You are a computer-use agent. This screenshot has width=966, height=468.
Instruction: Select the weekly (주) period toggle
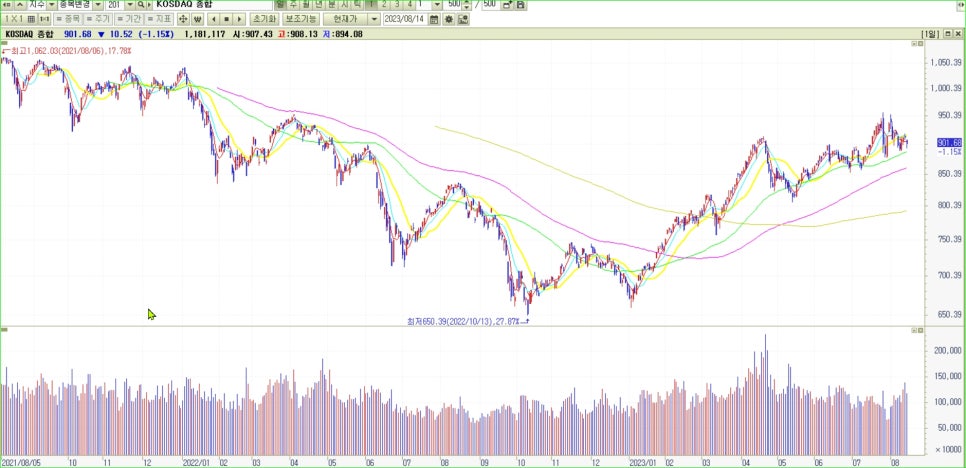click(x=293, y=4)
